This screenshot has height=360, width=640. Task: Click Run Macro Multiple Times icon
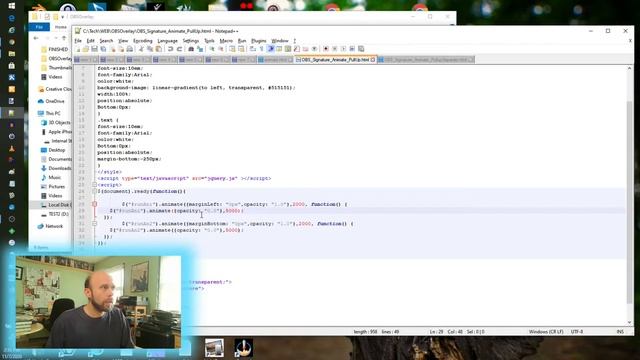pos(352,49)
